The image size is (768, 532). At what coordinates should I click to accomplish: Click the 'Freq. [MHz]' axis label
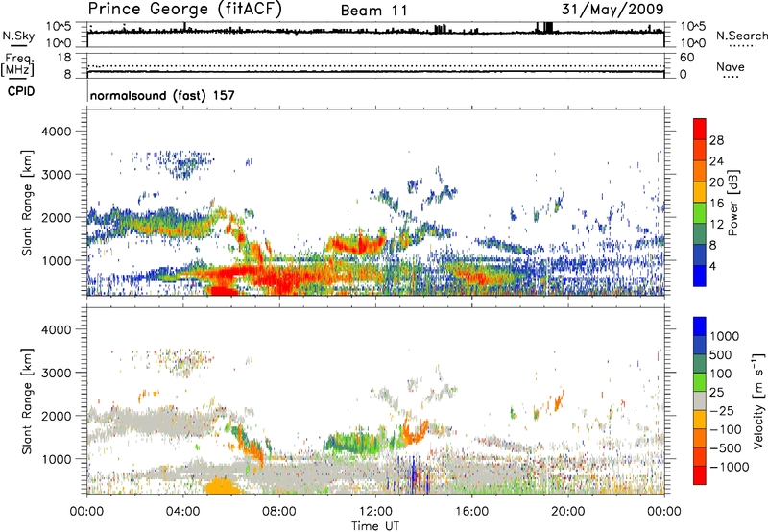pos(17,64)
